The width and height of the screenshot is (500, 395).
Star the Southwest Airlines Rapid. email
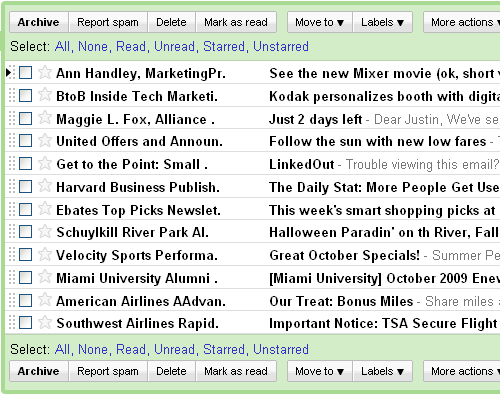(x=45, y=322)
